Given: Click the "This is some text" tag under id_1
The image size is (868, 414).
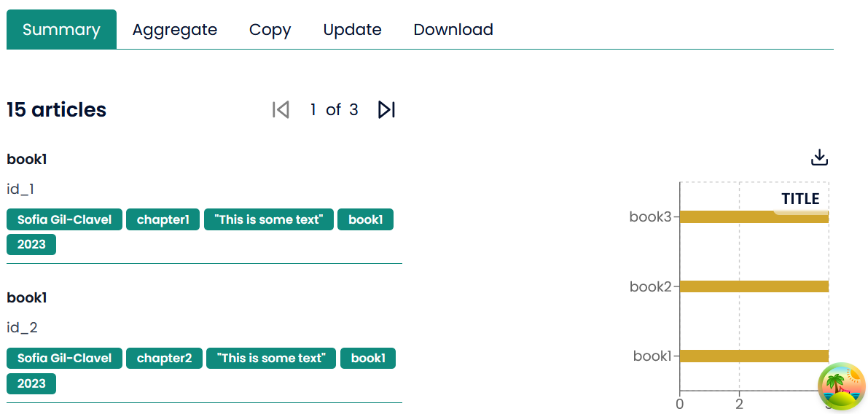Looking at the screenshot, I should (268, 219).
